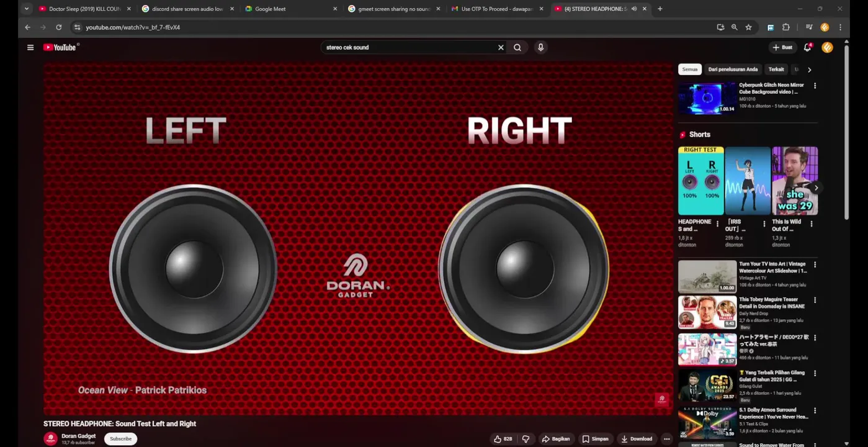Open the RIGHT TEST headphones short
This screenshot has width=868, height=447.
coord(701,181)
